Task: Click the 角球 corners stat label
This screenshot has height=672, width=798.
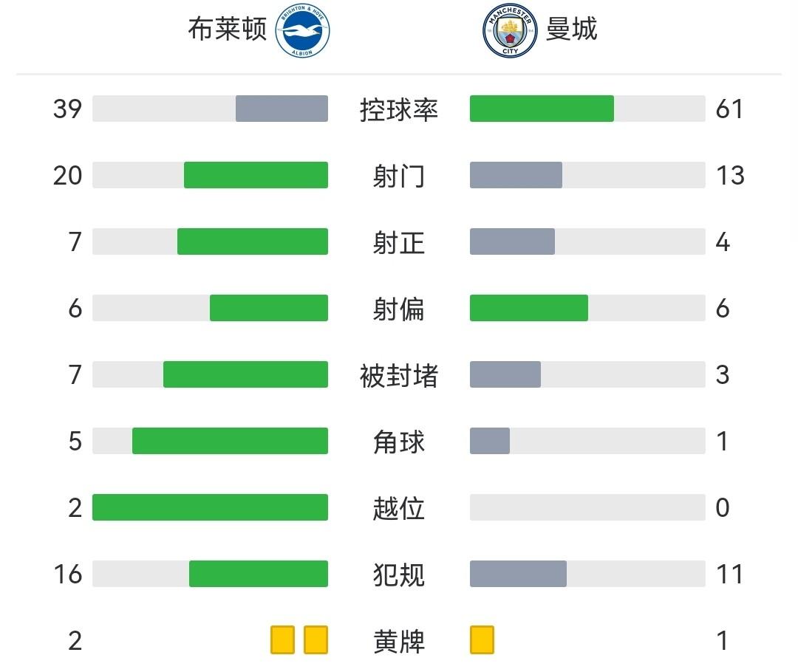Action: pos(399,442)
